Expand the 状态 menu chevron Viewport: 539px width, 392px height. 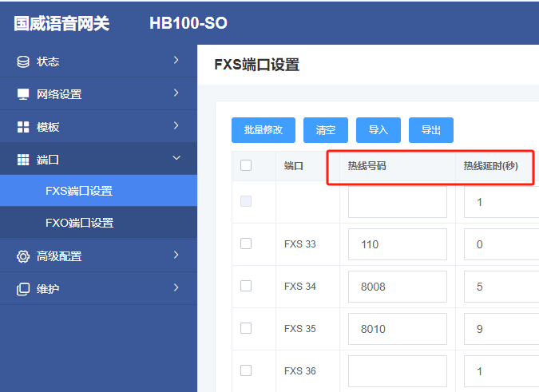pyautogui.click(x=176, y=60)
